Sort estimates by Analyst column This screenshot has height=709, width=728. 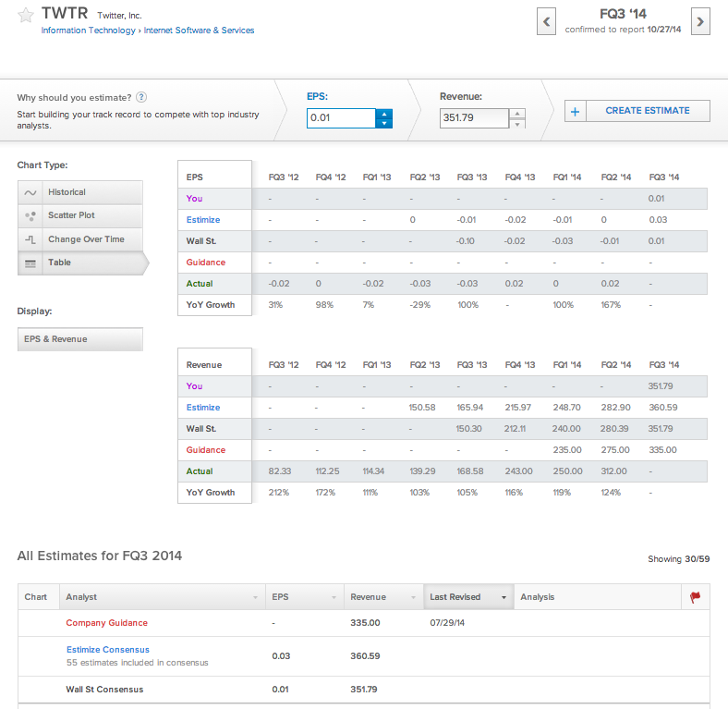click(162, 597)
